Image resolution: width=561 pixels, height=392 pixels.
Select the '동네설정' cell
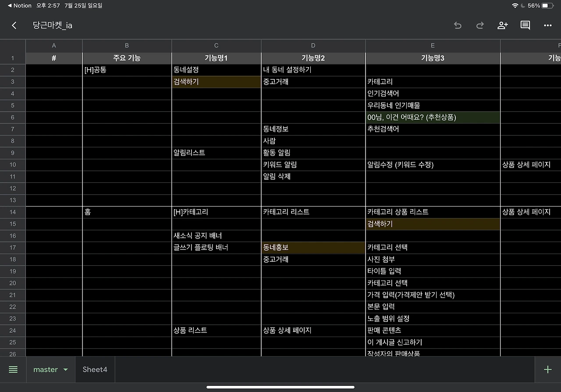(x=217, y=70)
